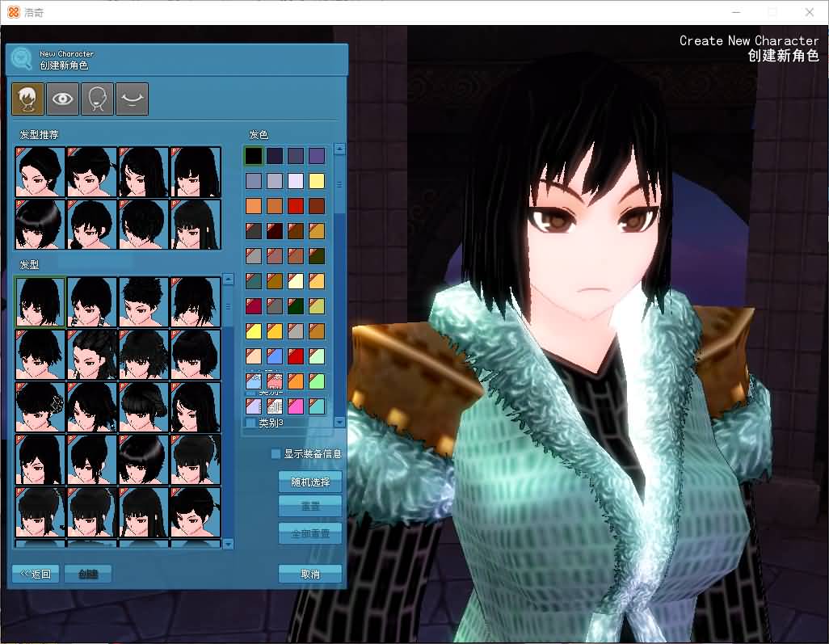
Task: Select the hairstyle customization head icon
Action: (x=27, y=99)
